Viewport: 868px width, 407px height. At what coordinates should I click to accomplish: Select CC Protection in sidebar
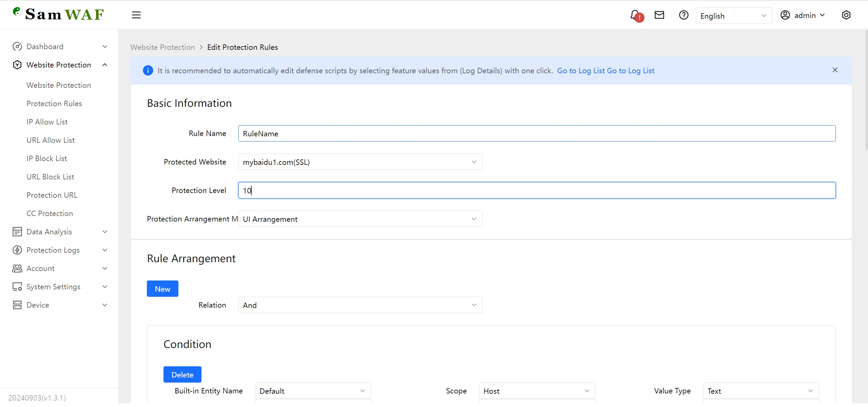pyautogui.click(x=50, y=213)
